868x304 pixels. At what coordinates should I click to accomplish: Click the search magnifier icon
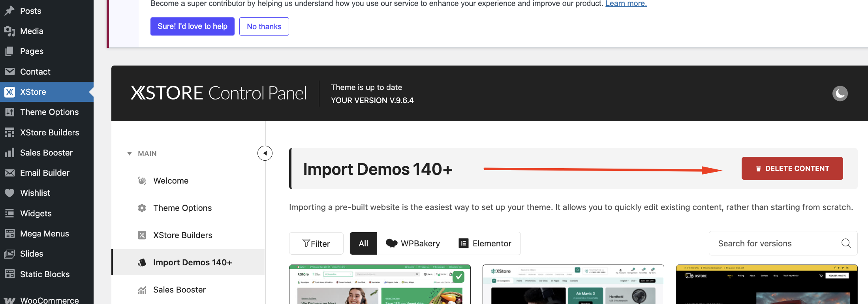click(846, 243)
